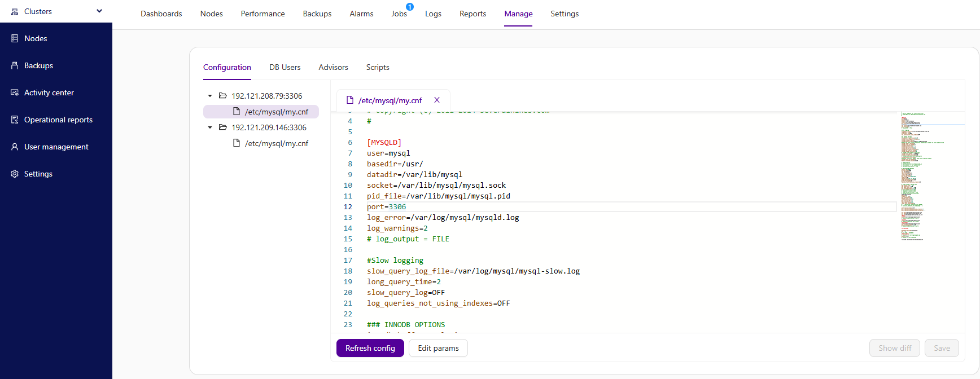Go to Performance in top navigation
The image size is (980, 379).
click(x=262, y=14)
